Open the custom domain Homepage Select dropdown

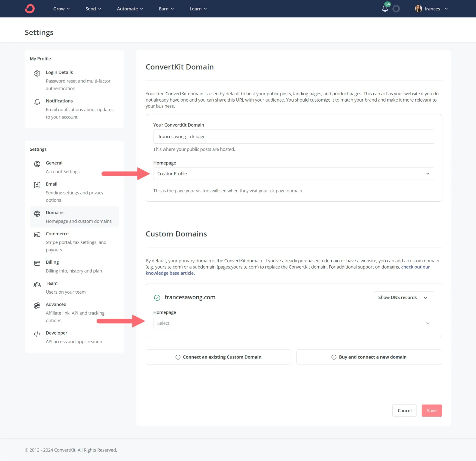[x=293, y=323]
